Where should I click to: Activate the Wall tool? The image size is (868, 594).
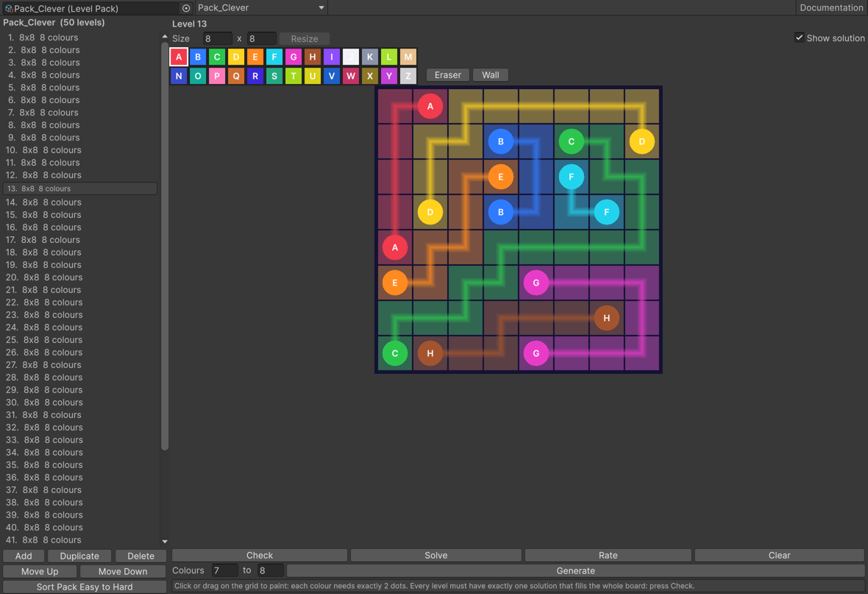(491, 75)
